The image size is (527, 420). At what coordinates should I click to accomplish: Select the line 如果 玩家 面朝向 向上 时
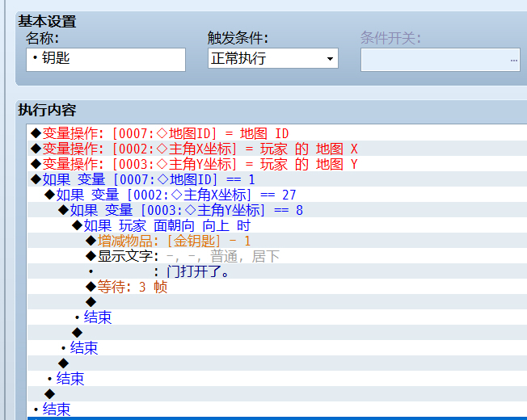click(x=277, y=225)
